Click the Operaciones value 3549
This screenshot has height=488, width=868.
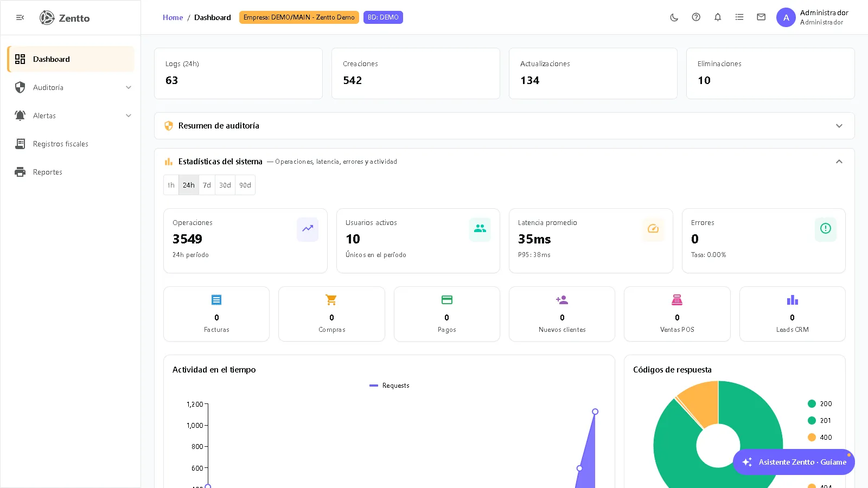pyautogui.click(x=187, y=239)
